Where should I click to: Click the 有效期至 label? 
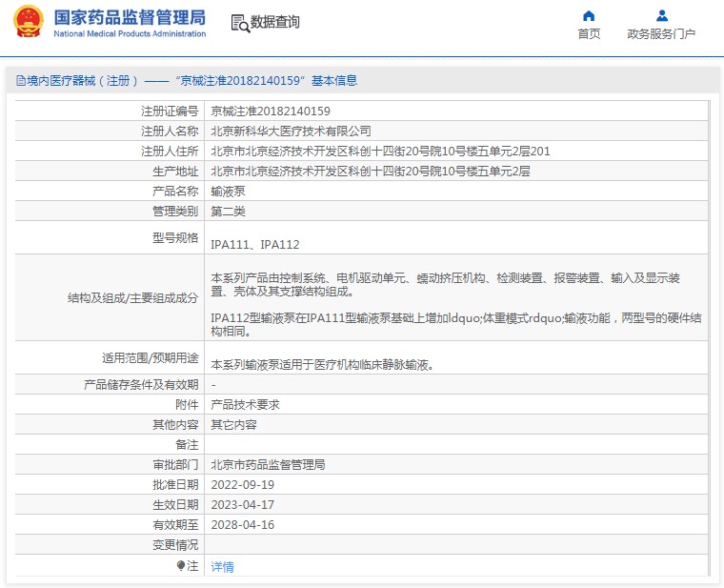(x=175, y=525)
